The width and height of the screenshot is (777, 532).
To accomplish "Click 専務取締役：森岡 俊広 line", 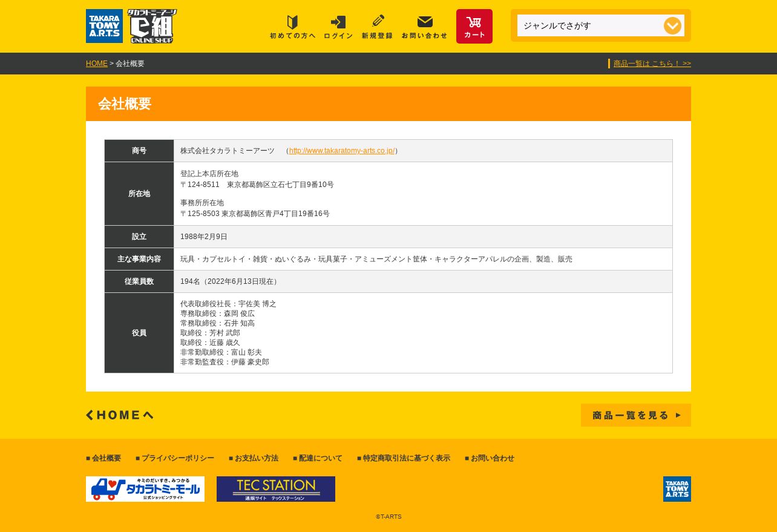I will pyautogui.click(x=217, y=314).
